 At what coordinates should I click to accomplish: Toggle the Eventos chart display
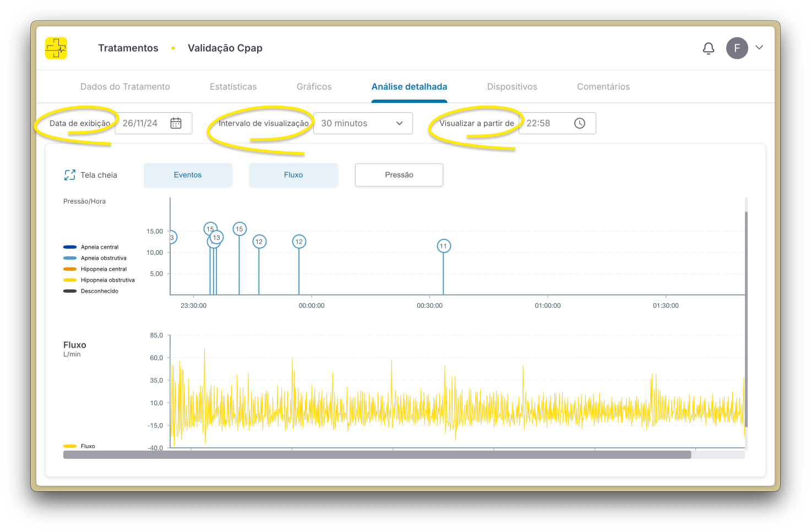click(x=188, y=175)
